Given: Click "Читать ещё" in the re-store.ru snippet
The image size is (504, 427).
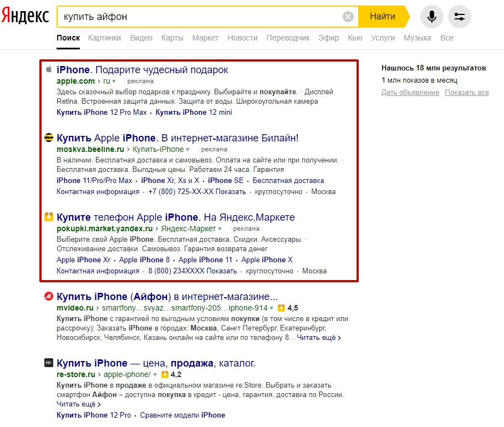Looking at the screenshot, I should (x=79, y=404).
